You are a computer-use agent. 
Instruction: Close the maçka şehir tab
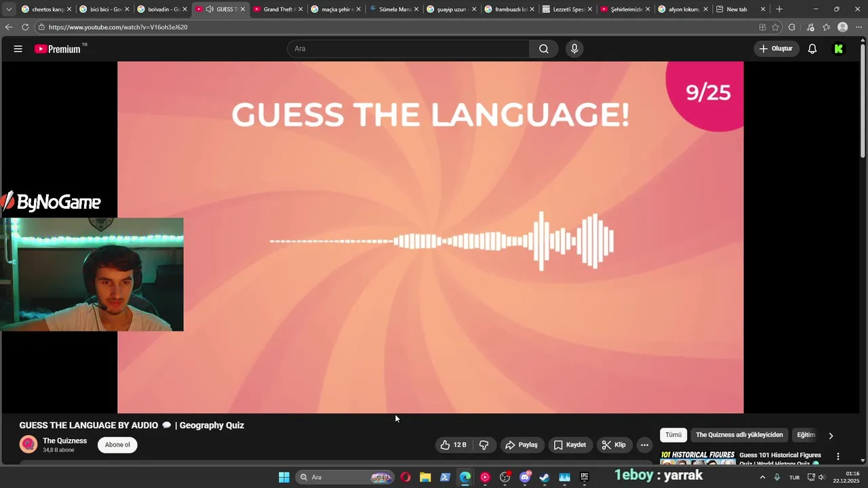(x=358, y=9)
